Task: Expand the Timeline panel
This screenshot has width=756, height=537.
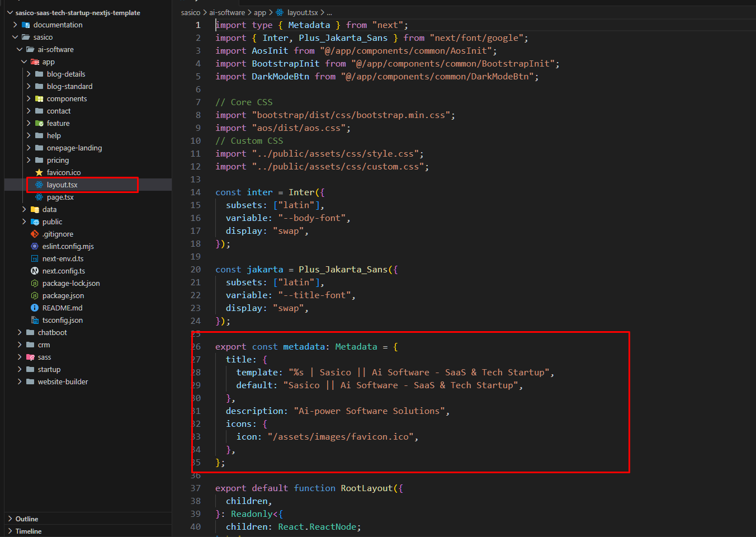Action: pyautogui.click(x=10, y=531)
